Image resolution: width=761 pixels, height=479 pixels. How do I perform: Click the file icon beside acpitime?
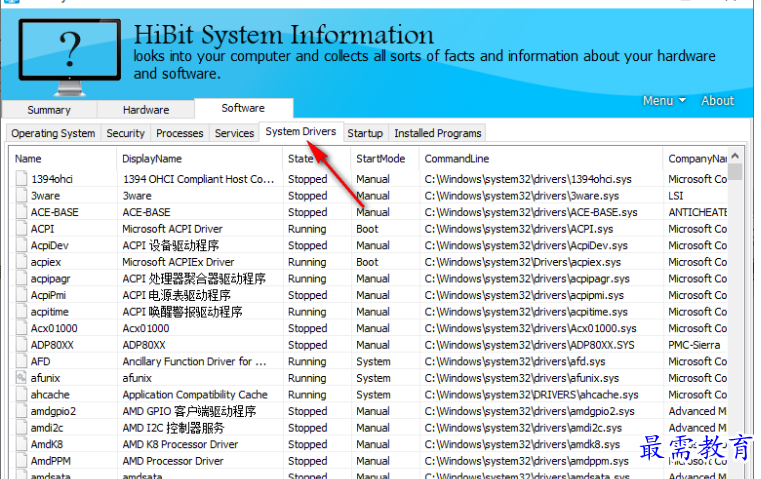pyautogui.click(x=21, y=311)
